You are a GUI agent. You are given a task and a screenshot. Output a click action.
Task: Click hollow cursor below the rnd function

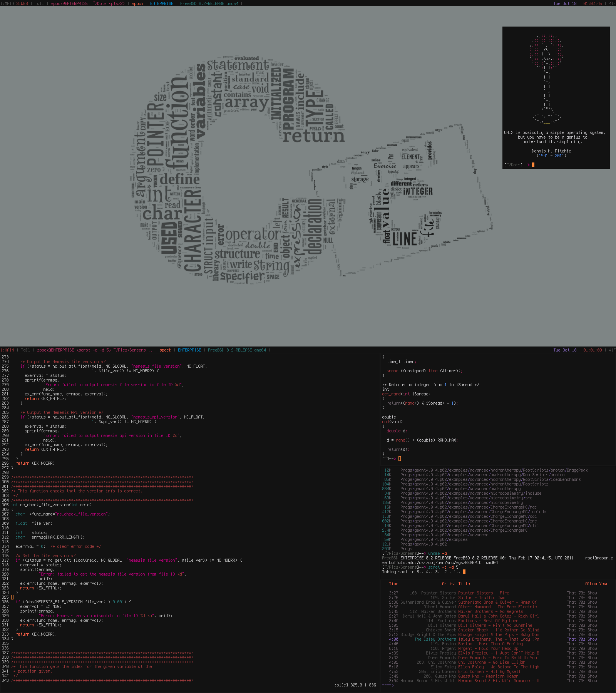(x=400, y=459)
